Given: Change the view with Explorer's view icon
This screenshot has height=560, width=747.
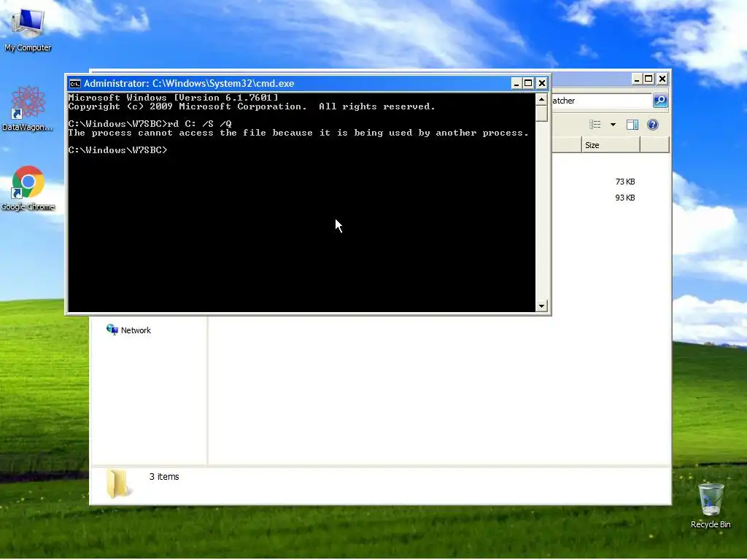Looking at the screenshot, I should 595,124.
